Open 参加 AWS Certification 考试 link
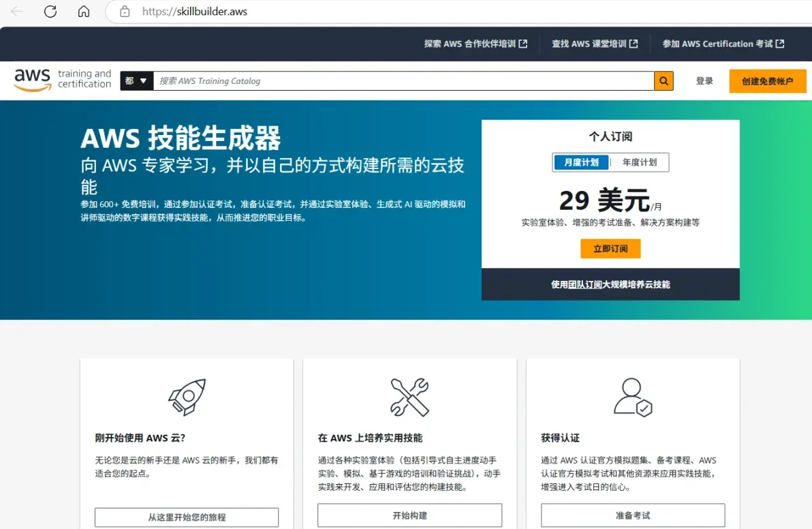The height and width of the screenshot is (529, 812). 723,44
